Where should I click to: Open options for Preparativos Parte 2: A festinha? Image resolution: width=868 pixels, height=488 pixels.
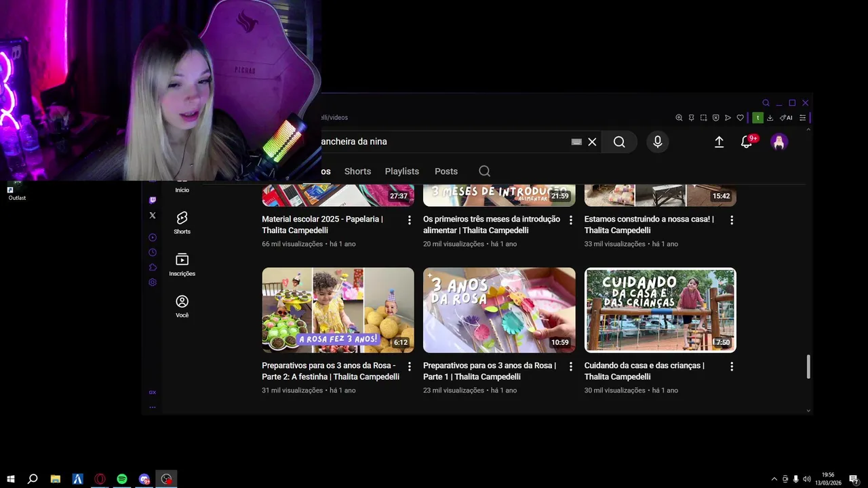point(409,367)
